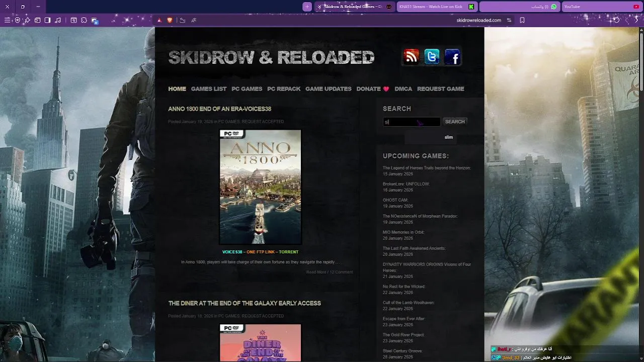Click the music note toolbar icon
The image size is (644, 362).
[58, 20]
